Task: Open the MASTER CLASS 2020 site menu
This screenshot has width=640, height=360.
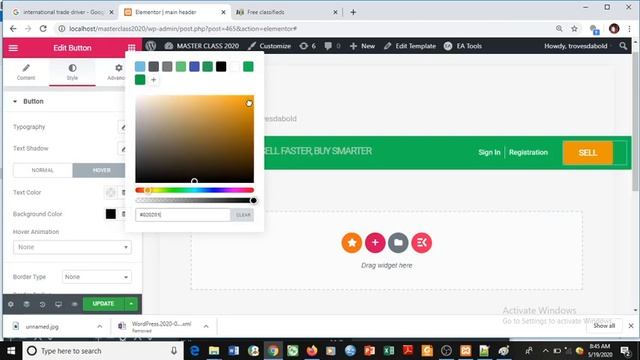Action: point(202,46)
